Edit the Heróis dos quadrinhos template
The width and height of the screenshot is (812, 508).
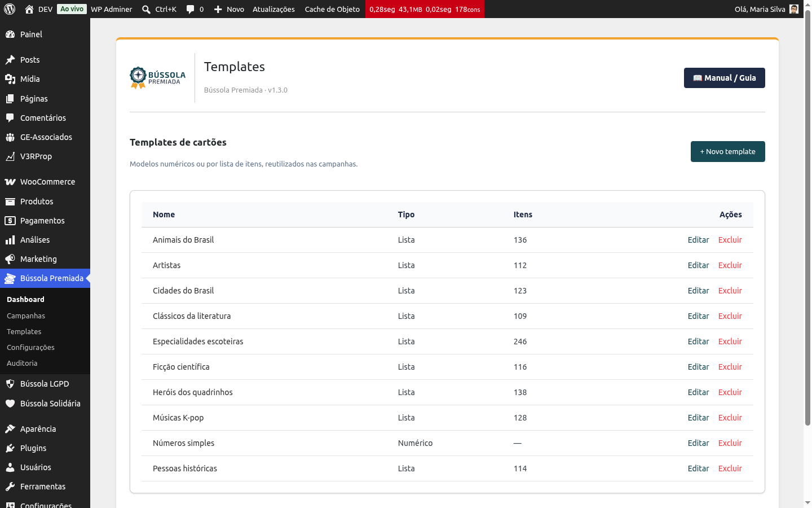(x=698, y=392)
